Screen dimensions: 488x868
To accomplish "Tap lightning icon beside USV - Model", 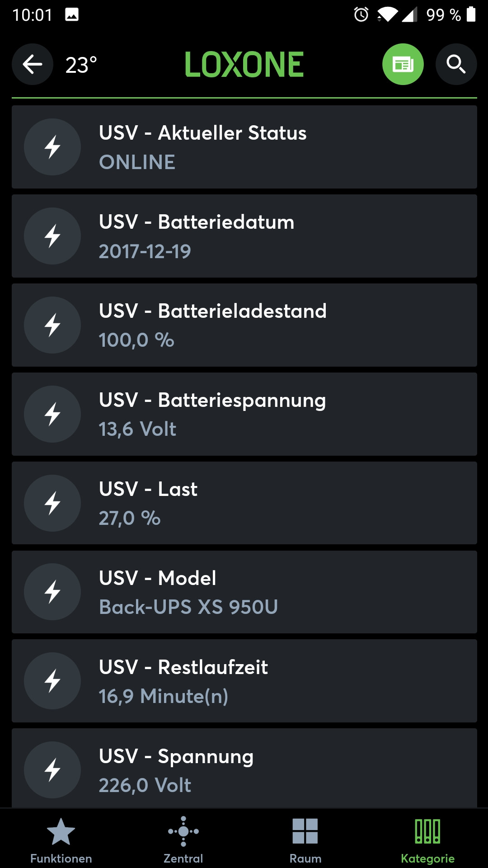I will [52, 592].
